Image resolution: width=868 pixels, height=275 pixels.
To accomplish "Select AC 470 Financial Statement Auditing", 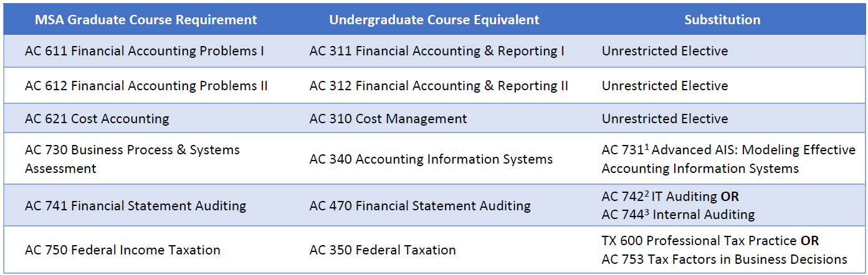I will point(420,205).
